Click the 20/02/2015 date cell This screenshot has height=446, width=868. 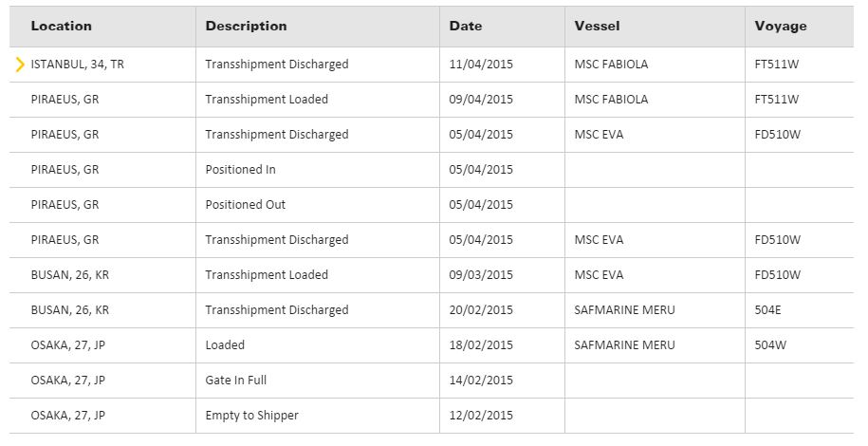pos(481,310)
